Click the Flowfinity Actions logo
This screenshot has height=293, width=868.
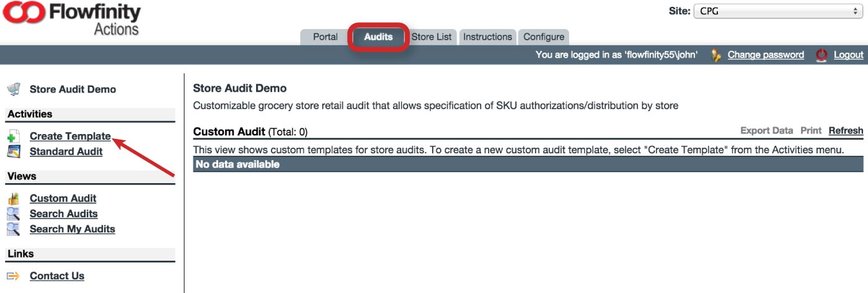(x=71, y=19)
